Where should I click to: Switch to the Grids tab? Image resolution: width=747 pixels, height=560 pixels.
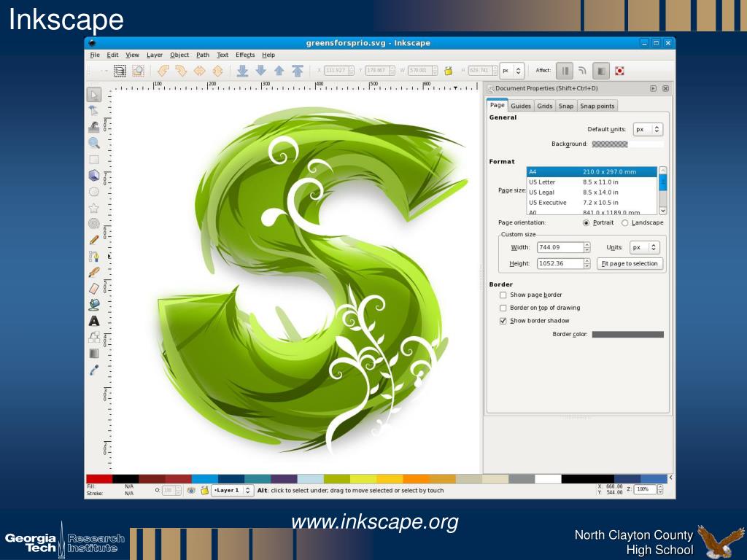(x=544, y=106)
